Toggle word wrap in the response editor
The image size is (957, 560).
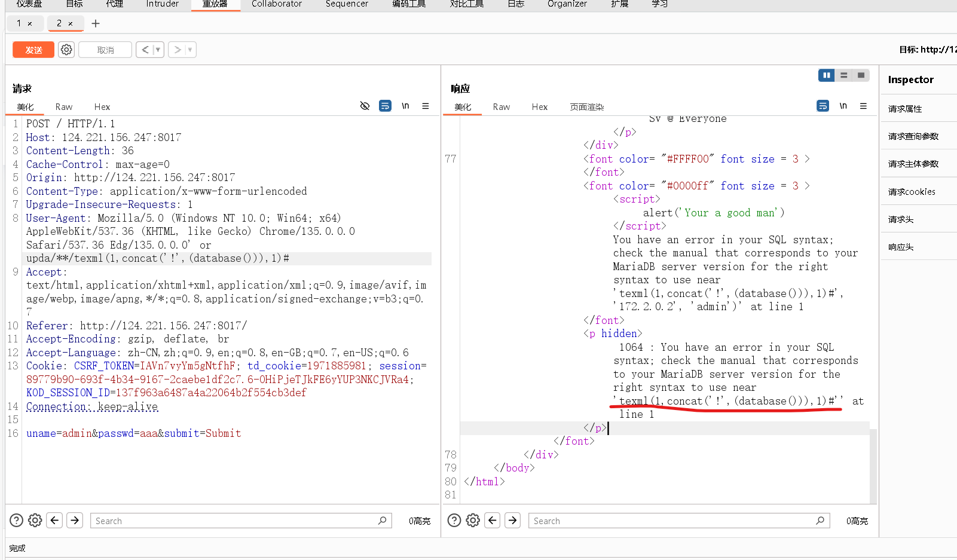click(823, 105)
